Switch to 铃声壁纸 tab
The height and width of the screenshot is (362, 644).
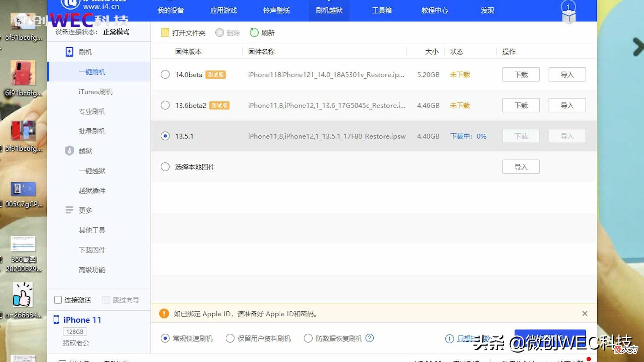coord(276,10)
